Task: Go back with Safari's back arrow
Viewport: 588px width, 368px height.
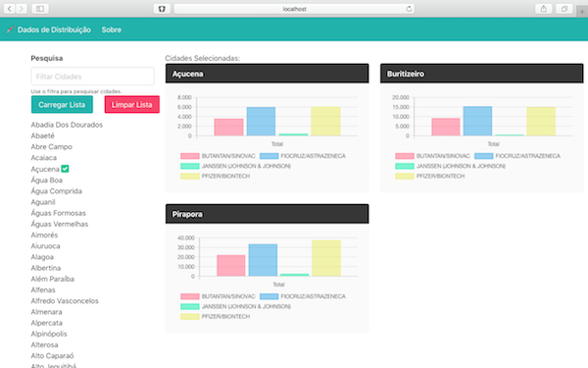Action: pyautogui.click(x=10, y=9)
